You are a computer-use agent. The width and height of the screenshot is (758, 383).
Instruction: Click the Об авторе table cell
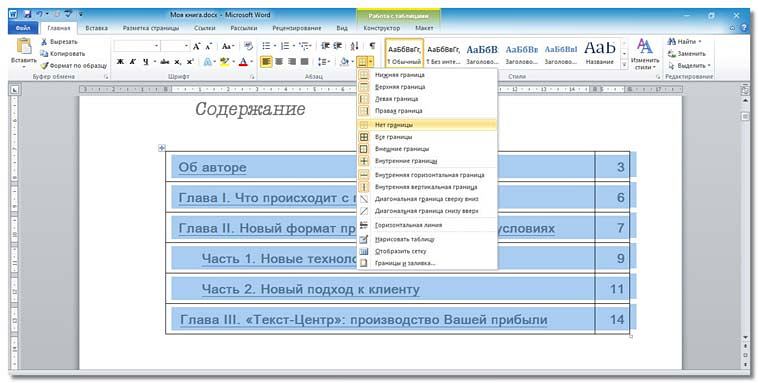380,167
